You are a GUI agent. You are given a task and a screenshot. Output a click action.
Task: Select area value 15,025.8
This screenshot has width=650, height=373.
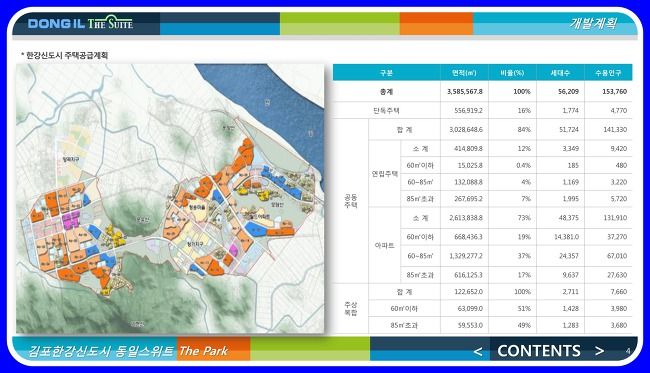coord(470,165)
